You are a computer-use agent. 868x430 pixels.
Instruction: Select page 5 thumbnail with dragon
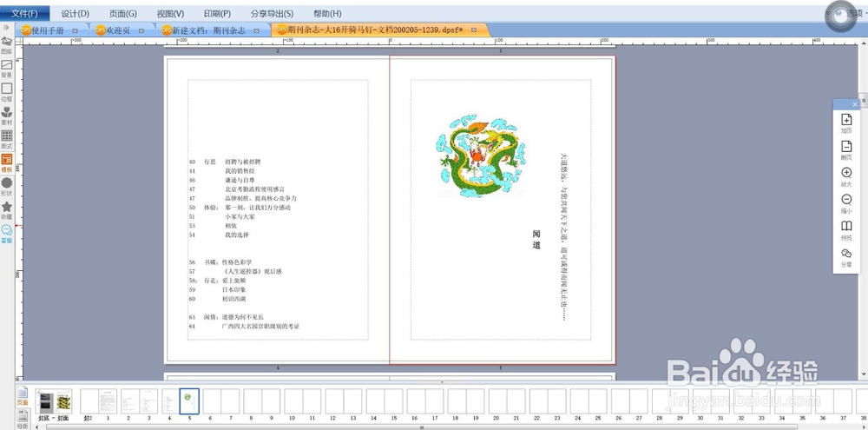point(190,401)
